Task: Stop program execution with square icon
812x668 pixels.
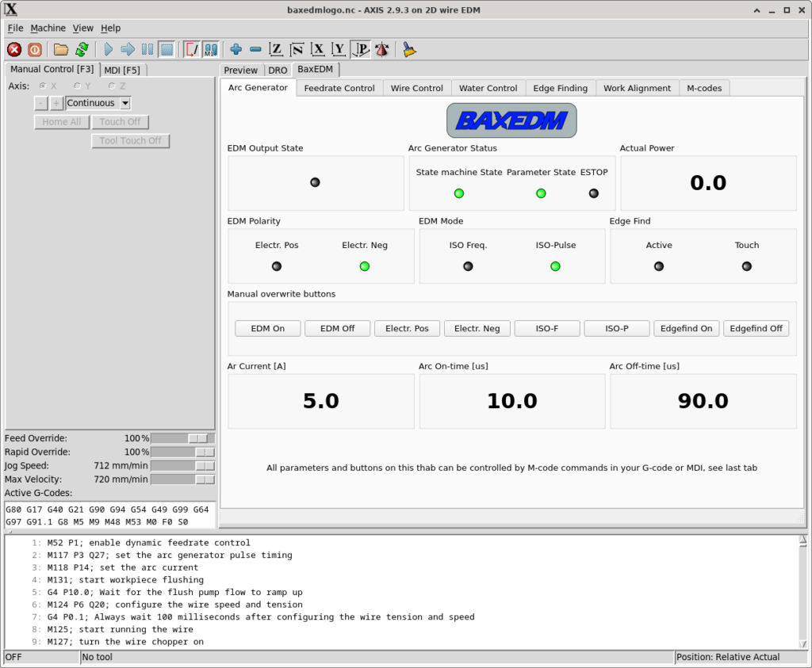Action: [167, 50]
